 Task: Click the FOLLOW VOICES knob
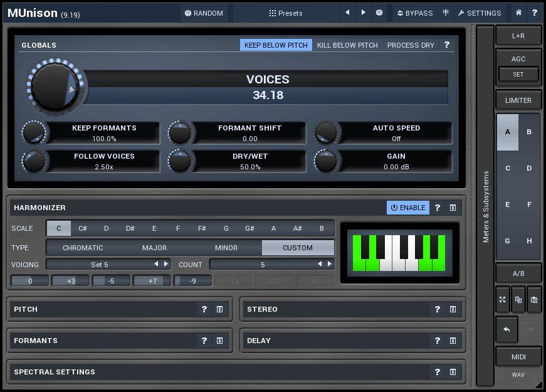34,161
